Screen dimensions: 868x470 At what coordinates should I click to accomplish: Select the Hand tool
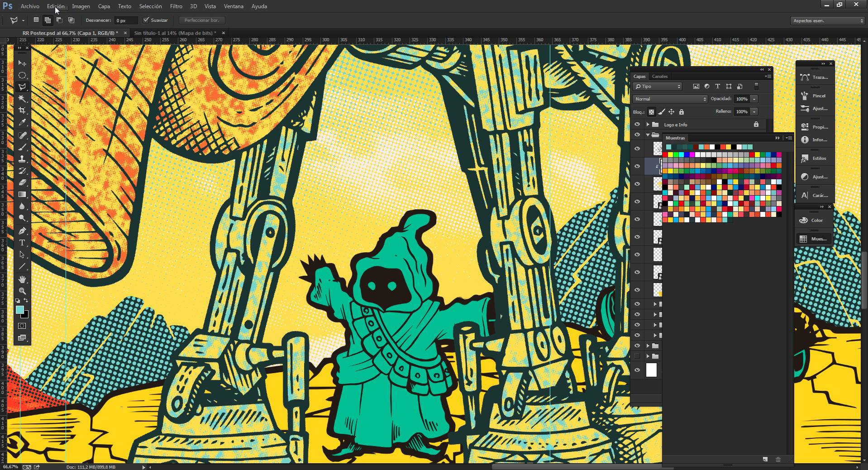(x=22, y=279)
